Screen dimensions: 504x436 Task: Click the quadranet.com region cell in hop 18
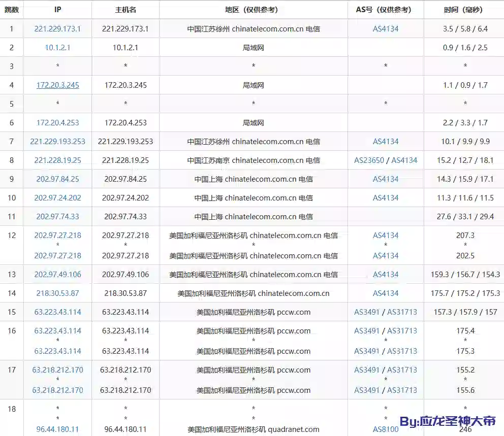pyautogui.click(x=254, y=429)
